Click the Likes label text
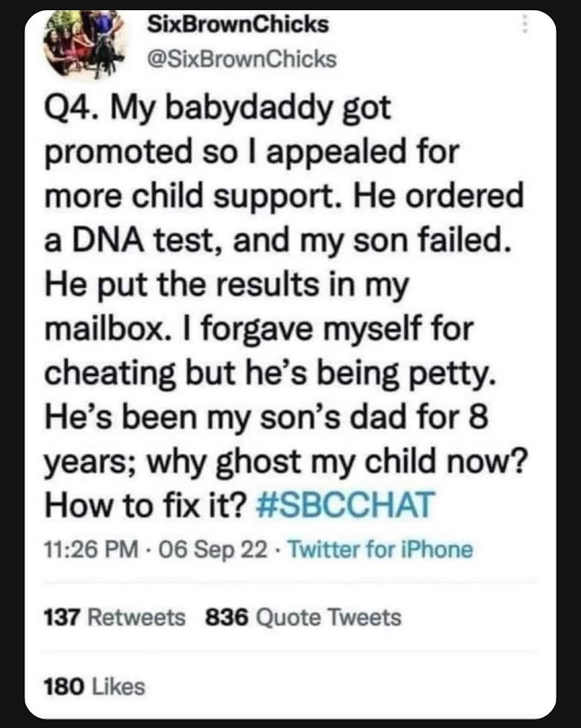This screenshot has height=728, width=581. pos(119,687)
